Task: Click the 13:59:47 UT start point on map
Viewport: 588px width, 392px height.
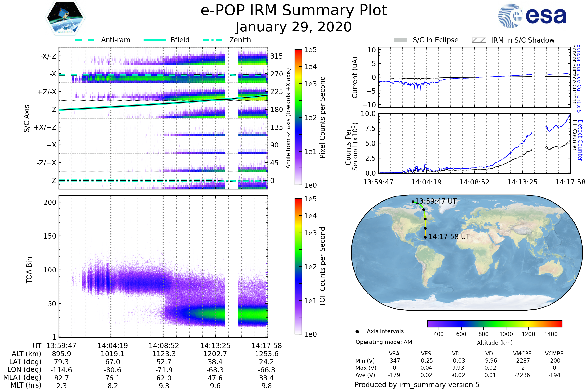Action: point(413,202)
